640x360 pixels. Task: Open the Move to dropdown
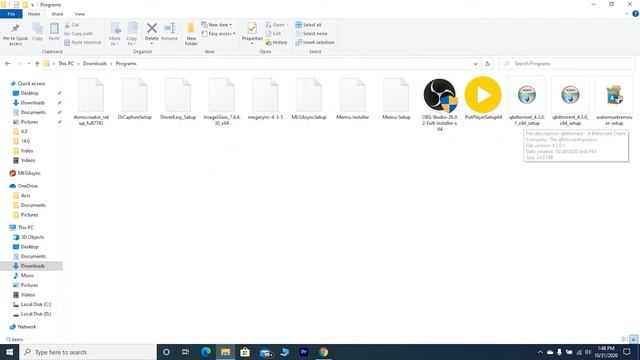coord(115,33)
